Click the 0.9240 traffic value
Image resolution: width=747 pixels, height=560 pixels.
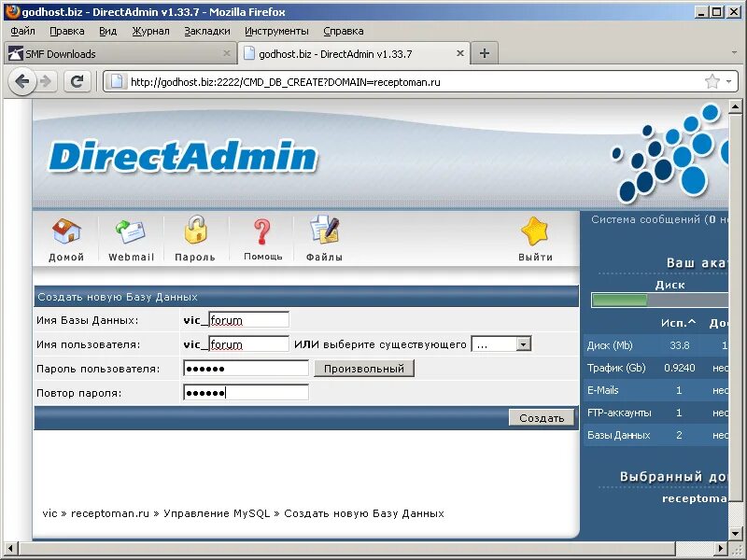680,368
